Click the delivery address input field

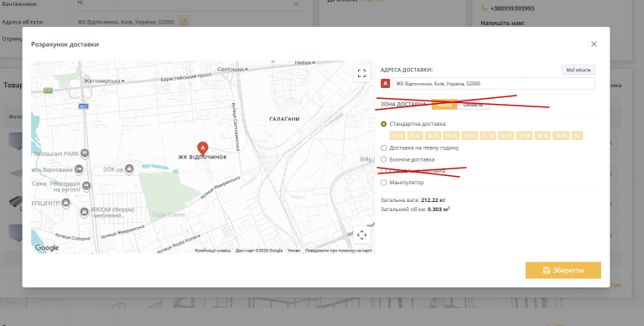(493, 83)
